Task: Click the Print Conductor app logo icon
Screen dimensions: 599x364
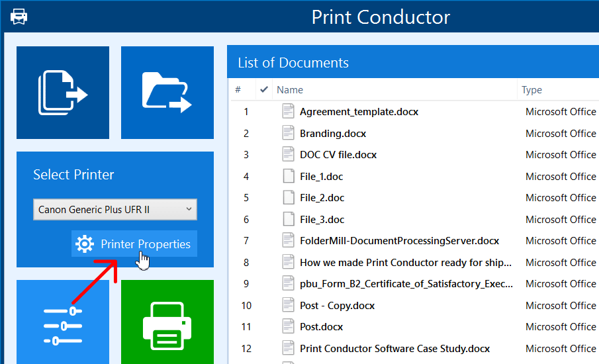Action: pyautogui.click(x=19, y=17)
